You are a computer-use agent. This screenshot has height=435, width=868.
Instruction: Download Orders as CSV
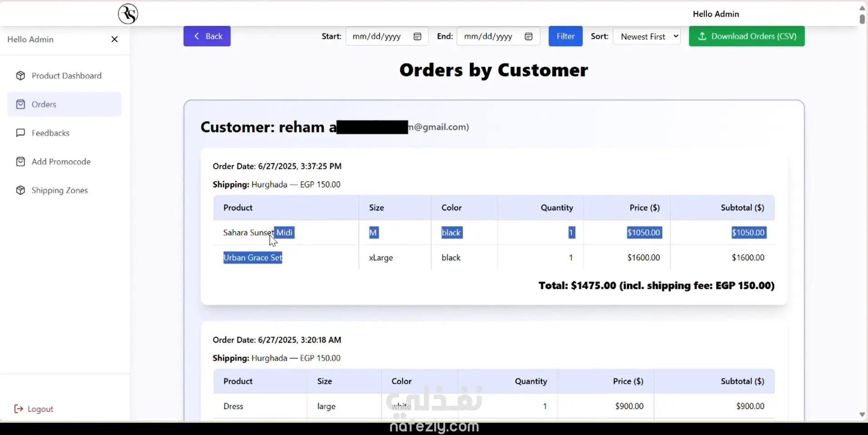tap(747, 36)
